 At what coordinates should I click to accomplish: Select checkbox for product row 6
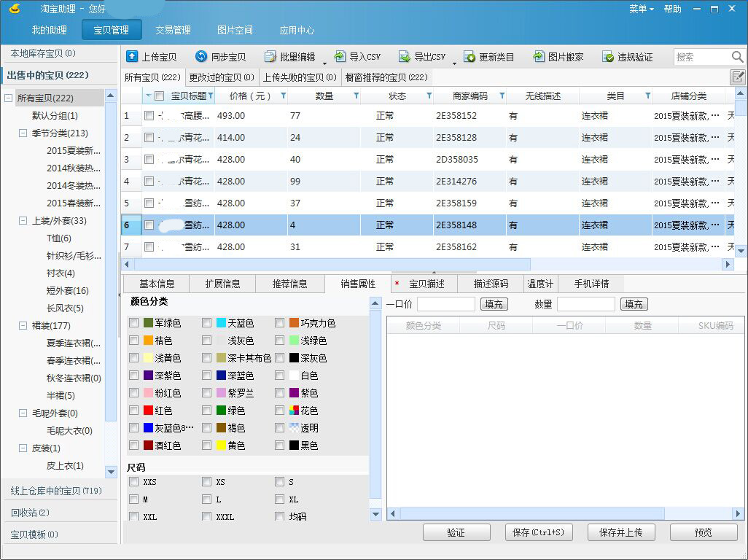[x=149, y=225]
